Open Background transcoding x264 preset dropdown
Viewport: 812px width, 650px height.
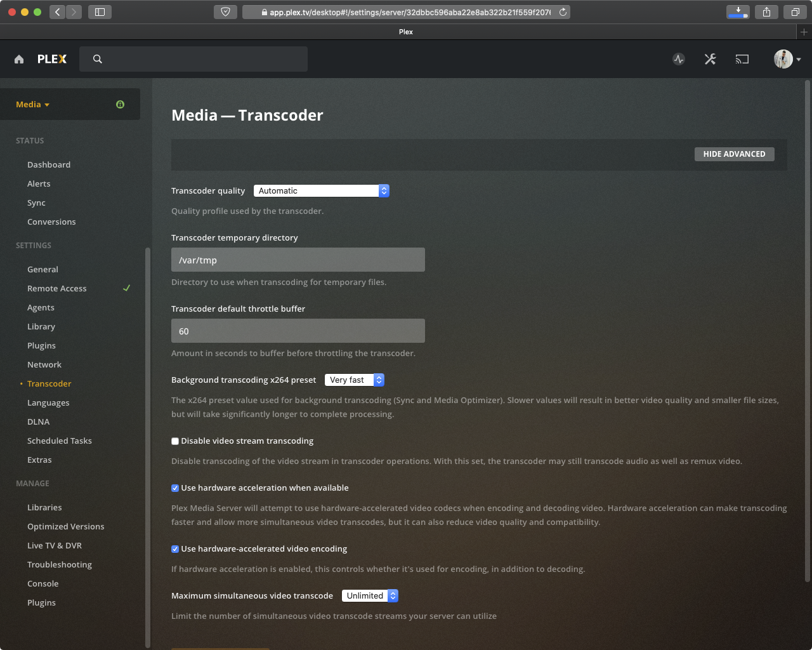coord(355,380)
